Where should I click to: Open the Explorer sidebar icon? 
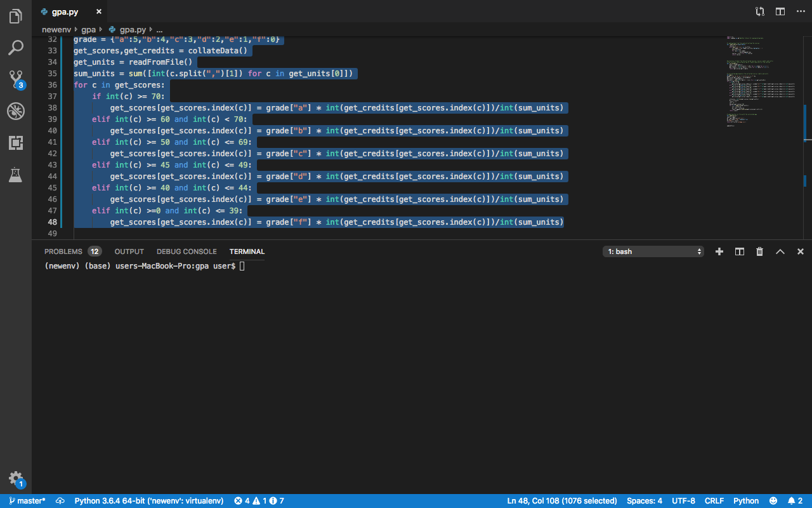15,16
